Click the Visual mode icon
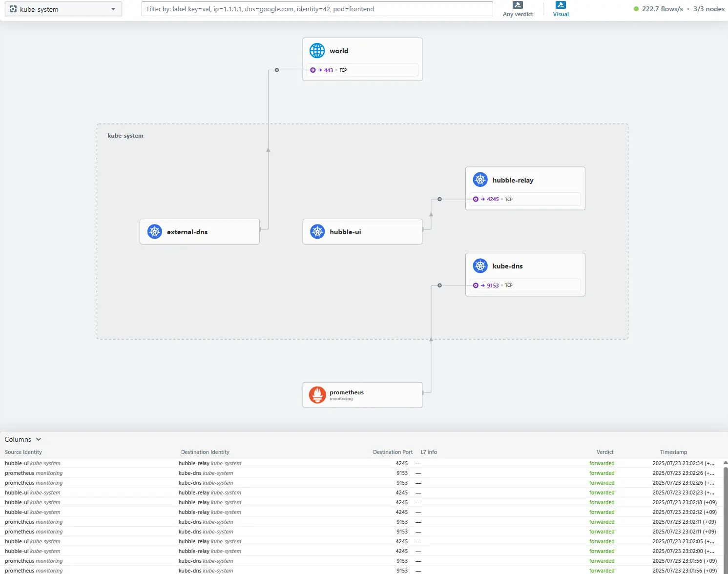 coord(561,5)
